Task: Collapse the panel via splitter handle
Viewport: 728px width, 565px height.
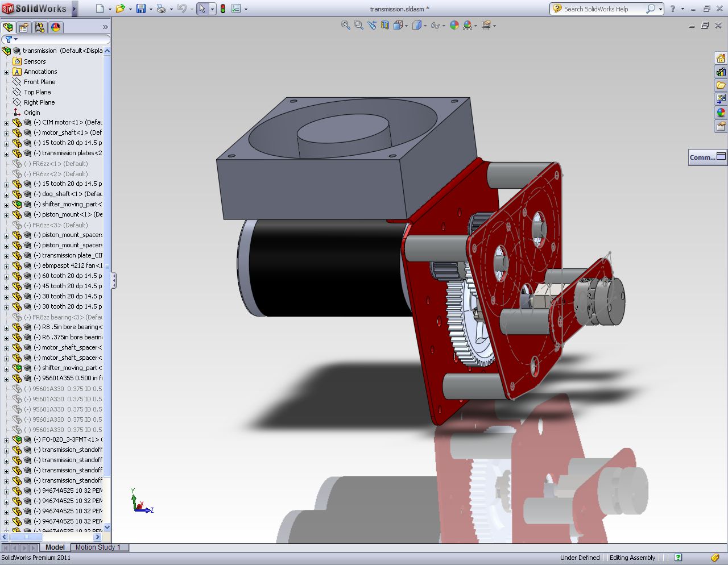Action: pyautogui.click(x=113, y=280)
